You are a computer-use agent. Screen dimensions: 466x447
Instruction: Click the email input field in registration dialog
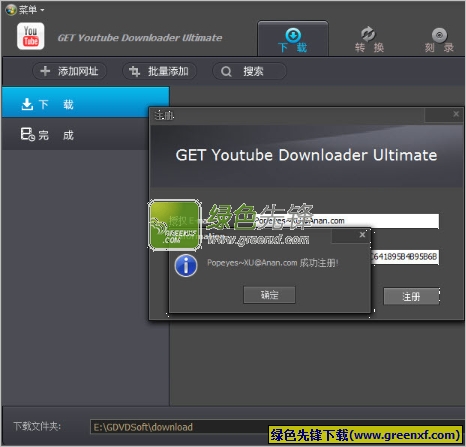pos(346,221)
